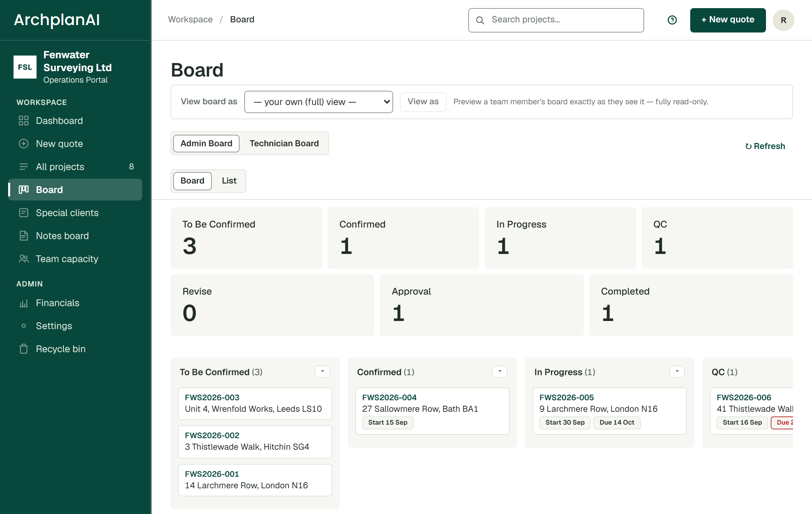Click the Approval summary tile

coord(481,305)
